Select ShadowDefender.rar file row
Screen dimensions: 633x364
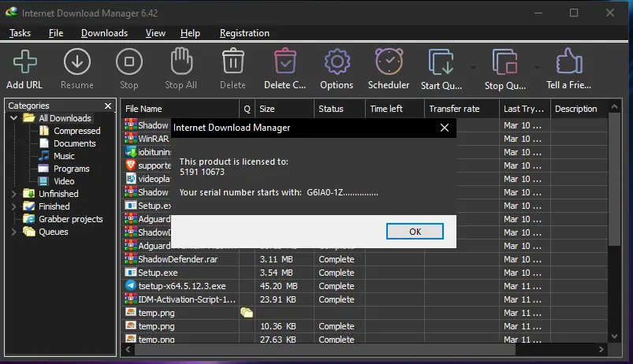pos(364,259)
